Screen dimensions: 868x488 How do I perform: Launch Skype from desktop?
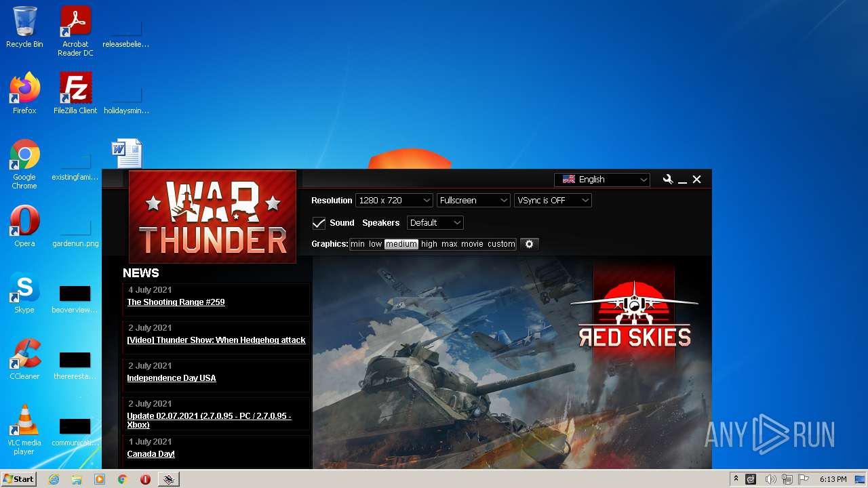(24, 293)
